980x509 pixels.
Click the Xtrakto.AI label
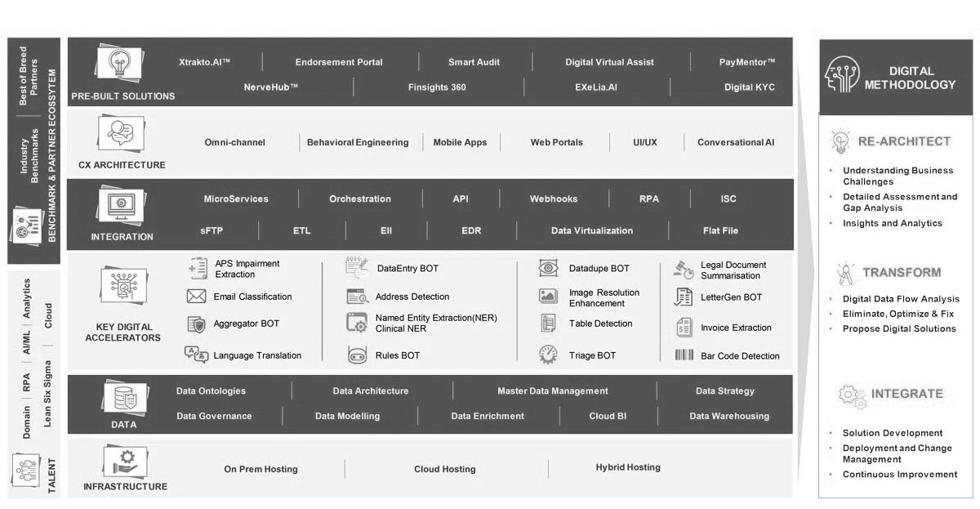[x=205, y=62]
